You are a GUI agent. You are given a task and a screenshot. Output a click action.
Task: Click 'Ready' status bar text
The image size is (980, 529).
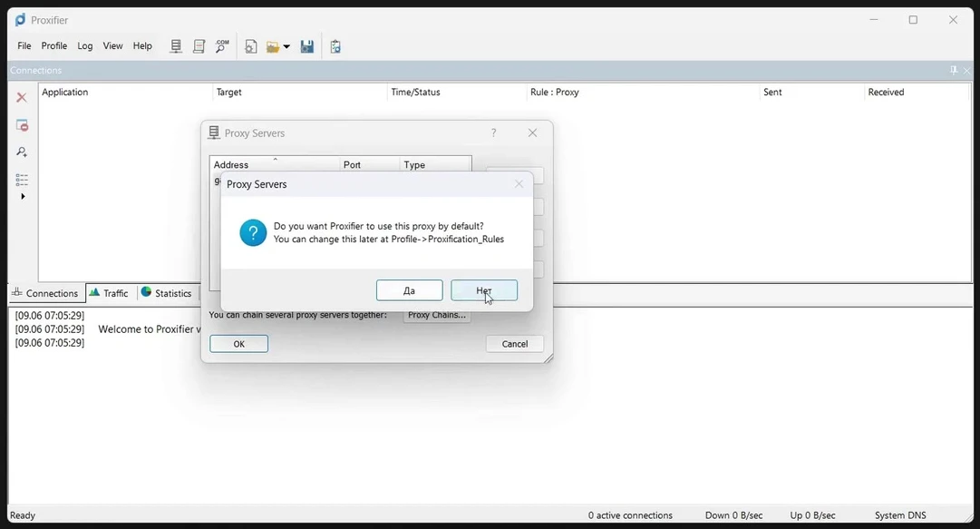coord(23,515)
